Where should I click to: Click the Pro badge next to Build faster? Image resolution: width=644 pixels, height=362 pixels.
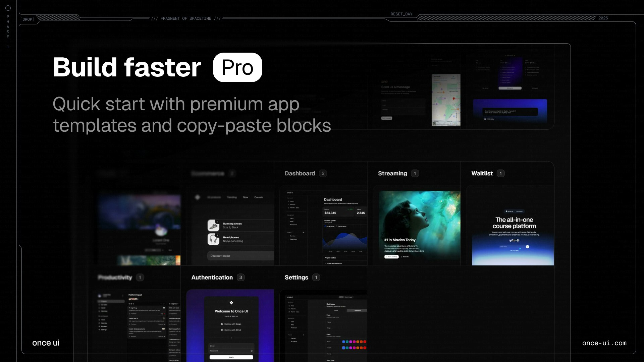click(x=237, y=67)
